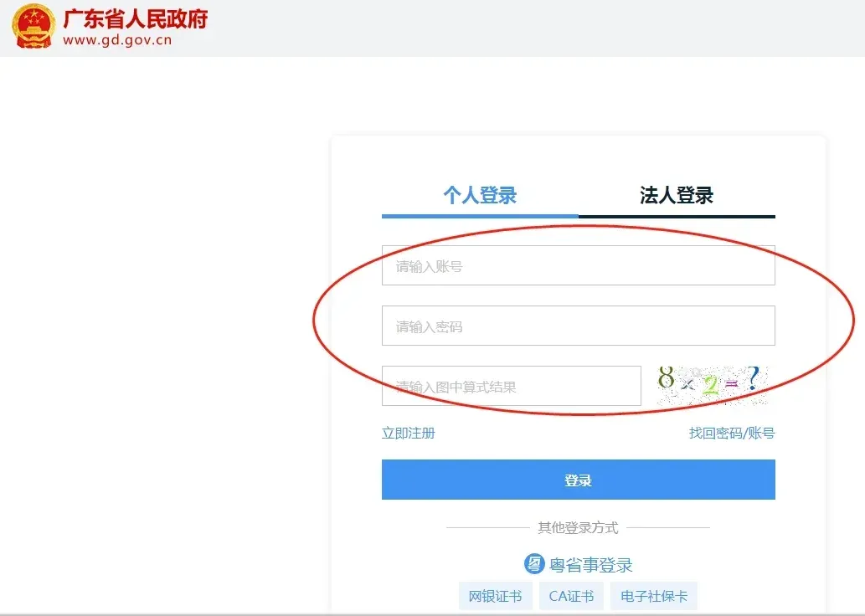Viewport: 865px width, 616px height.
Task: Select the CA证书 login option
Action: tap(571, 596)
